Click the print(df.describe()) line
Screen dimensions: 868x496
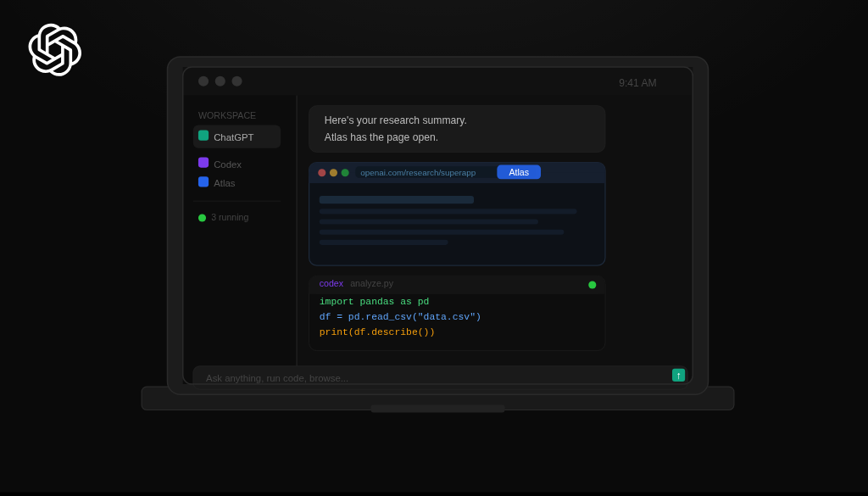(x=377, y=332)
